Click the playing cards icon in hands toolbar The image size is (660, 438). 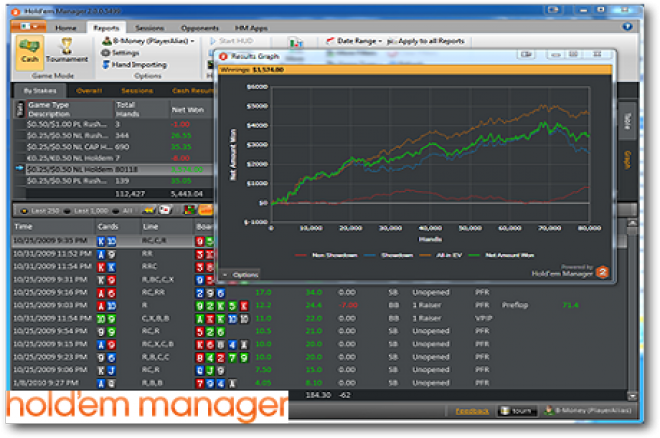point(166,210)
